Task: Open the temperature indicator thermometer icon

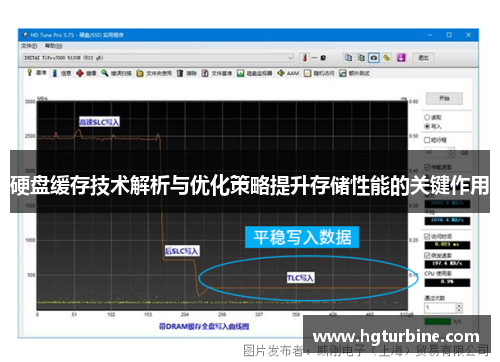Action: [304, 58]
